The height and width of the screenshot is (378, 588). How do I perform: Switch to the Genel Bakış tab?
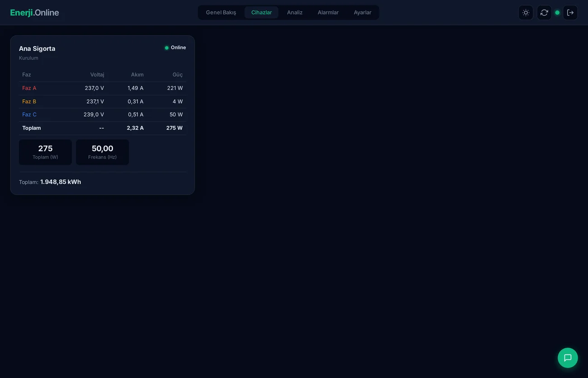point(221,12)
